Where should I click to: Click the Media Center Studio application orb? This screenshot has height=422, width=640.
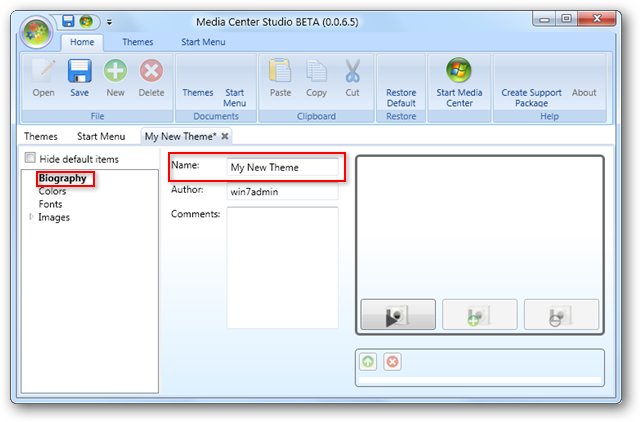36,32
